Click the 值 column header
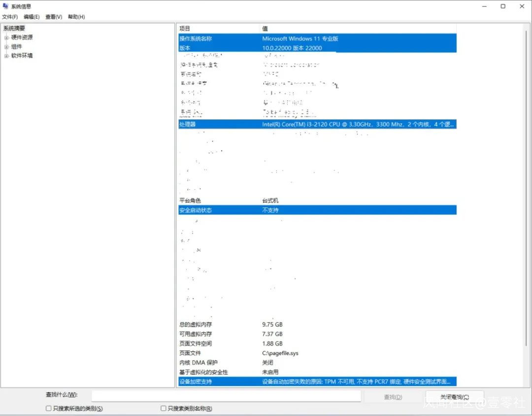 [358, 29]
